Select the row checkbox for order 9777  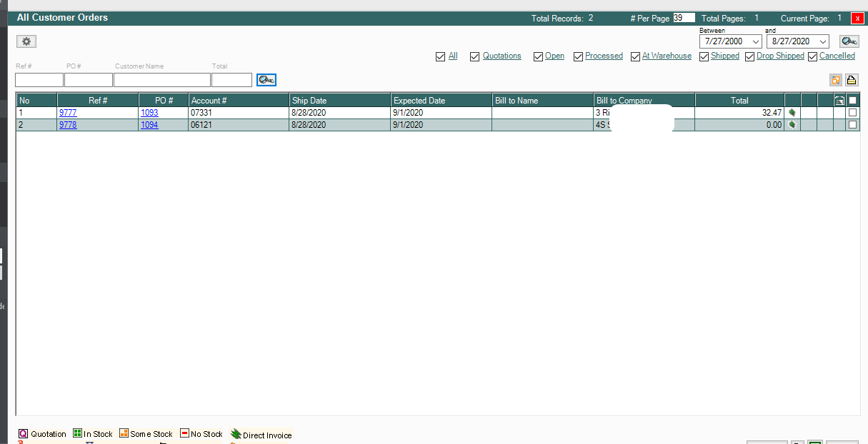click(852, 113)
